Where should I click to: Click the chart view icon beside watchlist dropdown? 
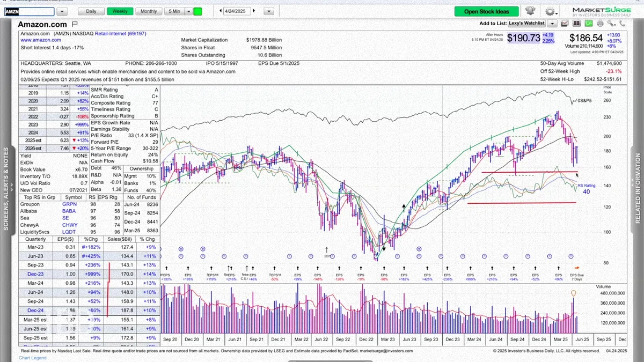(565, 24)
